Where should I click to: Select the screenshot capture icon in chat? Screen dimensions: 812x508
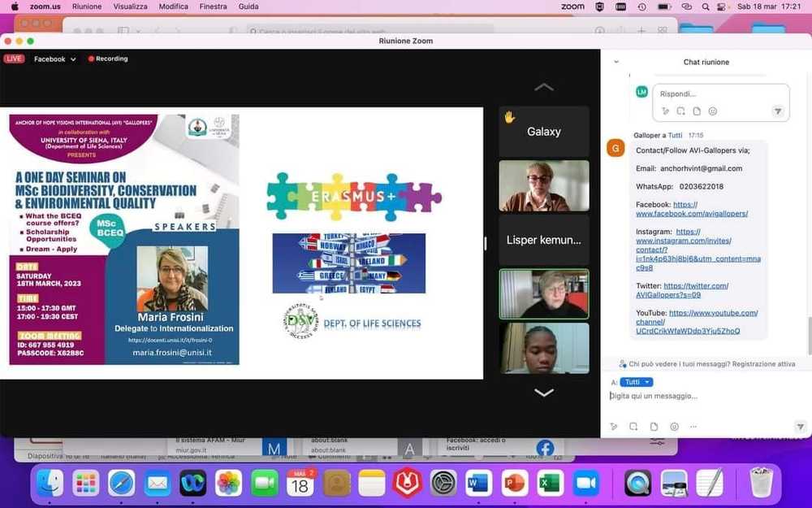point(633,426)
